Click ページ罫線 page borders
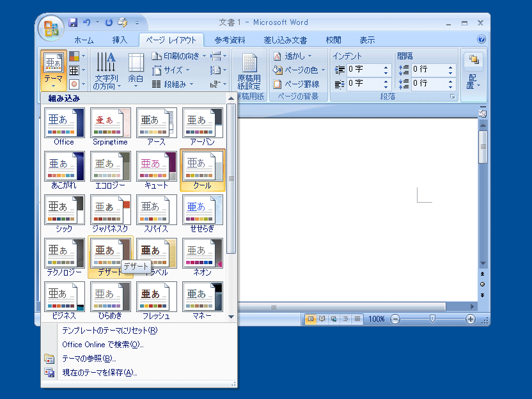The height and width of the screenshot is (399, 532). pyautogui.click(x=296, y=84)
